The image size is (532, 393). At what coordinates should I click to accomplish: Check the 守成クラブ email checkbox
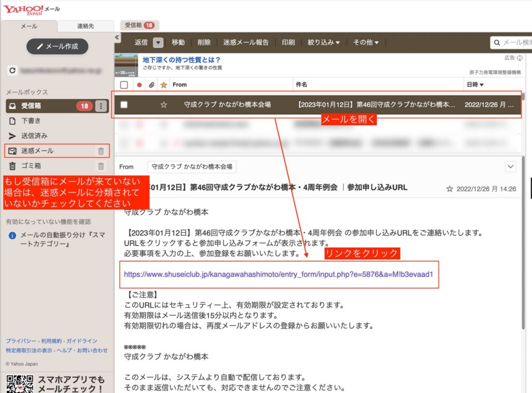click(x=124, y=104)
